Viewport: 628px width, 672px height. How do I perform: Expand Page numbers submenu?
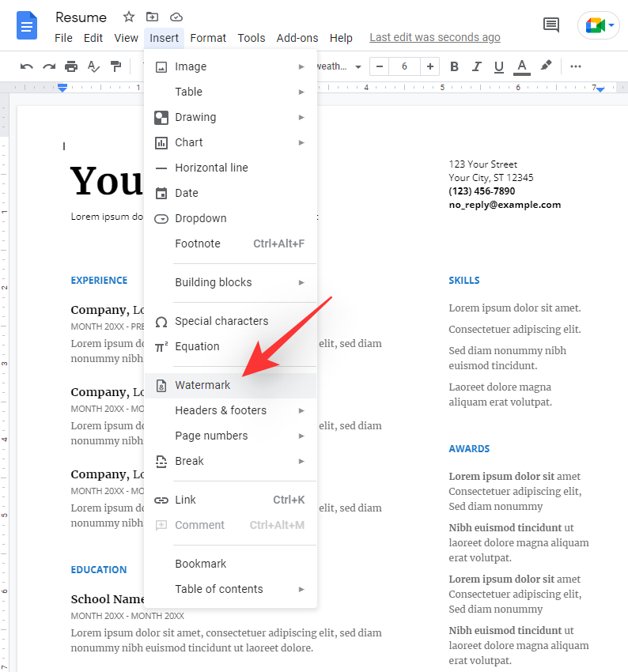click(x=231, y=436)
